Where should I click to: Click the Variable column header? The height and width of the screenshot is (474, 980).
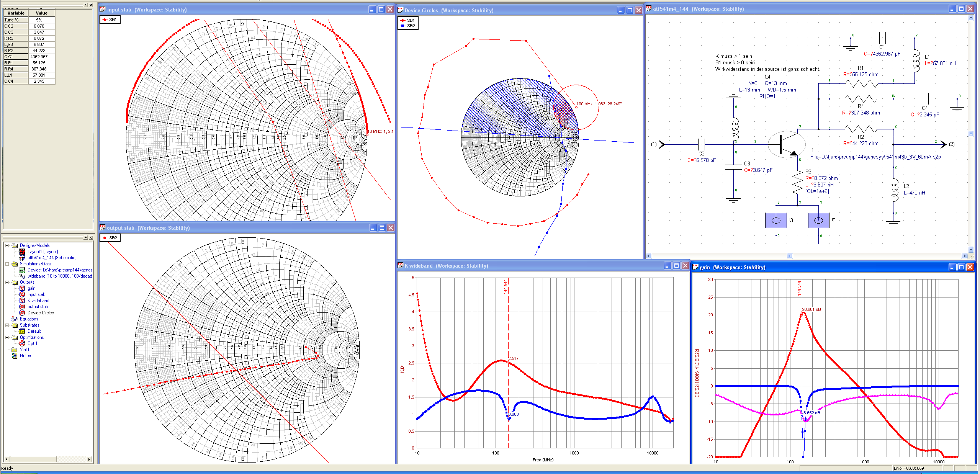click(16, 13)
